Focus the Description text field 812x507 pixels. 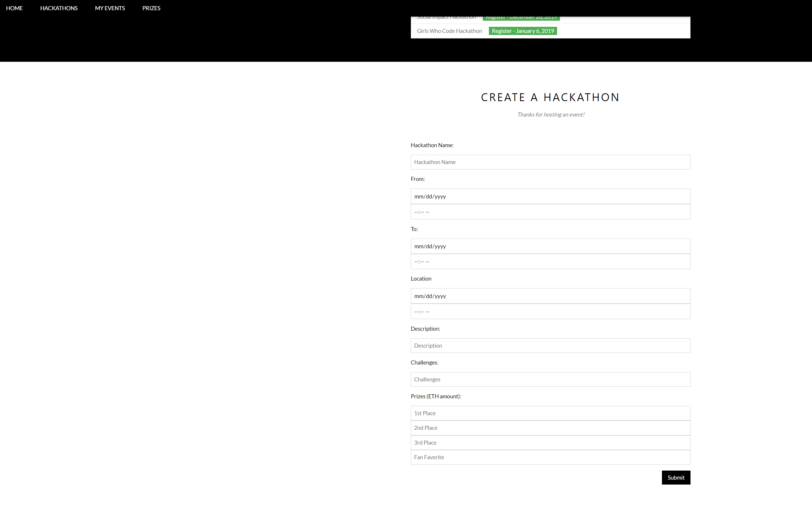pos(550,345)
